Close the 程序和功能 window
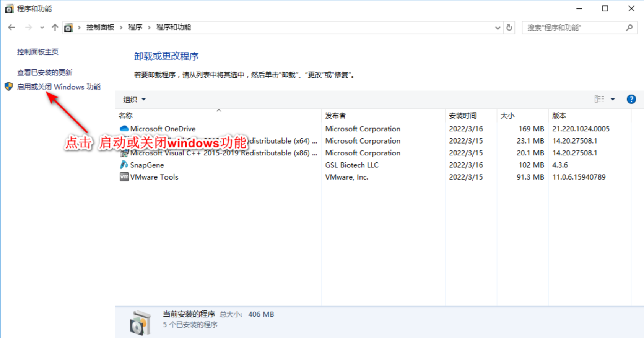 [x=631, y=8]
